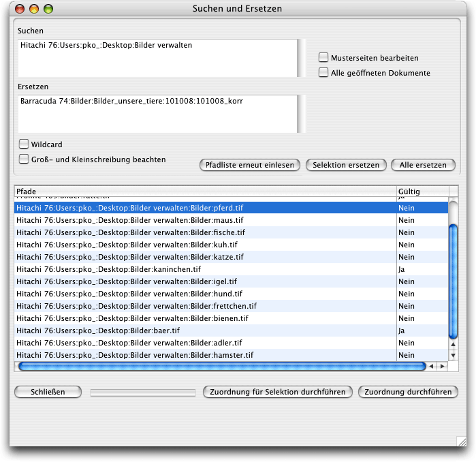Viewport: 476px width, 462px height.
Task: Toggle Alle geöffneten Dokumente checkbox
Action: pos(323,73)
